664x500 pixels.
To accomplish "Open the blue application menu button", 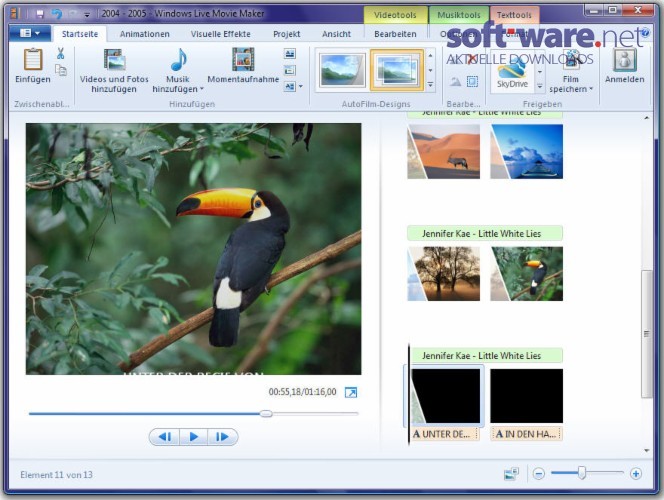I will (30, 33).
